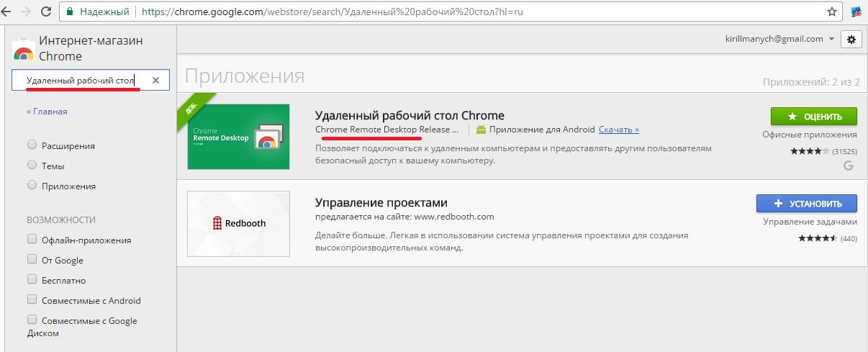Clear search with the X icon
Viewport: 868px width, 352px height.
155,80
